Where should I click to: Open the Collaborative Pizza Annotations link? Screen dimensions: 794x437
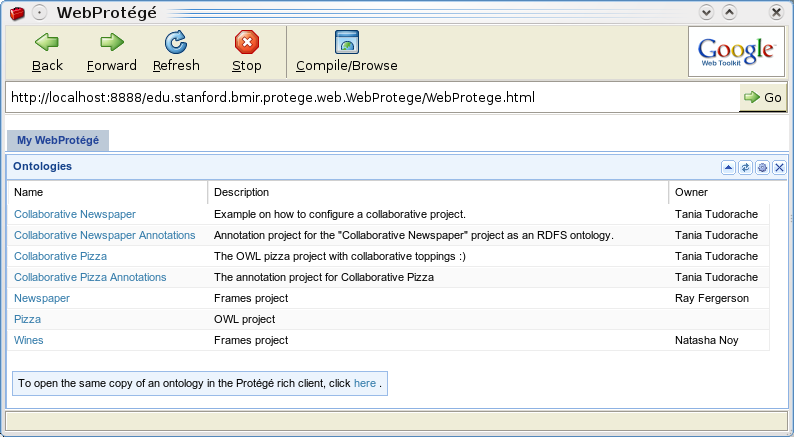(90, 277)
